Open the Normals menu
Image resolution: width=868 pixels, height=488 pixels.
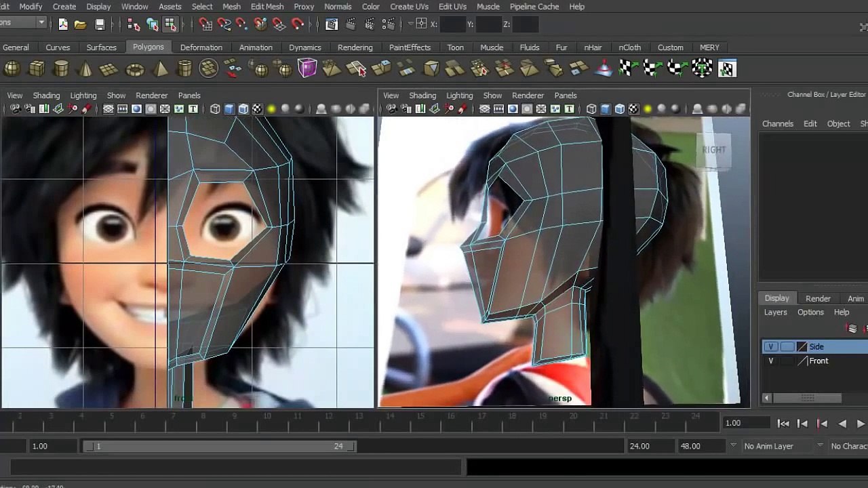pyautogui.click(x=338, y=6)
